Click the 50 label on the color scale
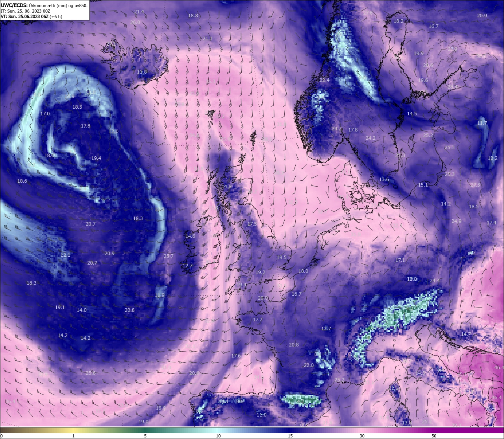The height and width of the screenshot is (439, 504). (x=434, y=436)
